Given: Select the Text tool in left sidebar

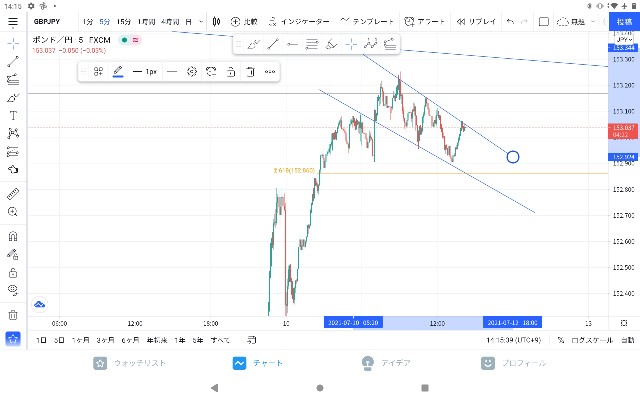Looking at the screenshot, I should 13,116.
